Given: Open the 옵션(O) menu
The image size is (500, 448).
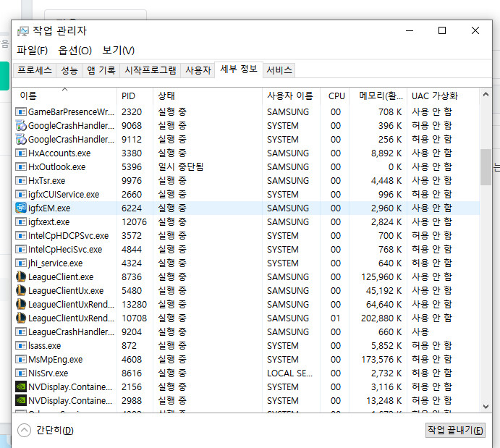Looking at the screenshot, I should (75, 51).
